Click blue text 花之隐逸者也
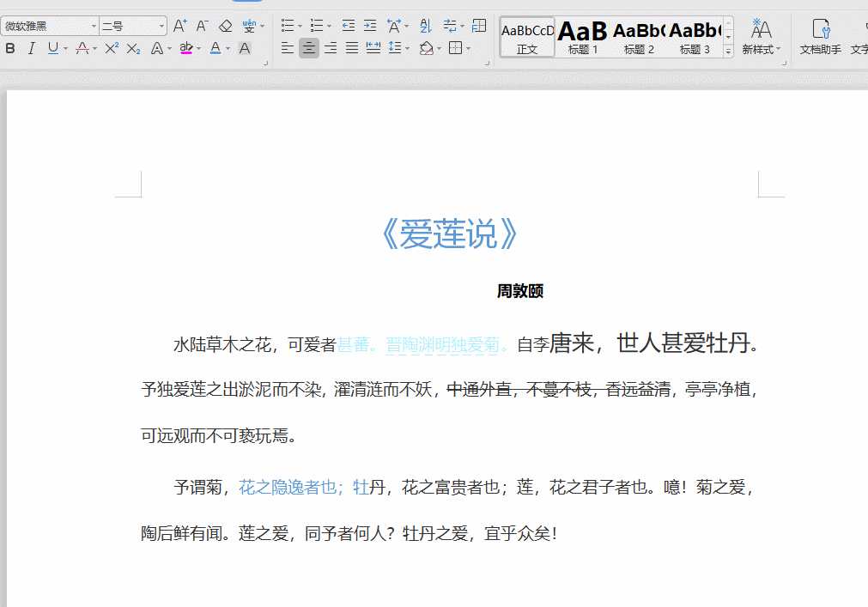The image size is (868, 607). [288, 488]
